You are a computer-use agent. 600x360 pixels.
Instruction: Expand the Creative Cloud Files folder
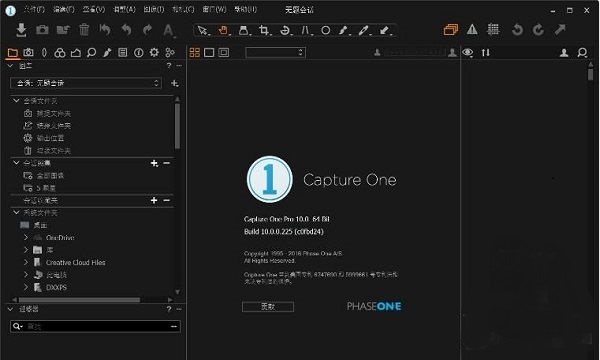(x=26, y=262)
